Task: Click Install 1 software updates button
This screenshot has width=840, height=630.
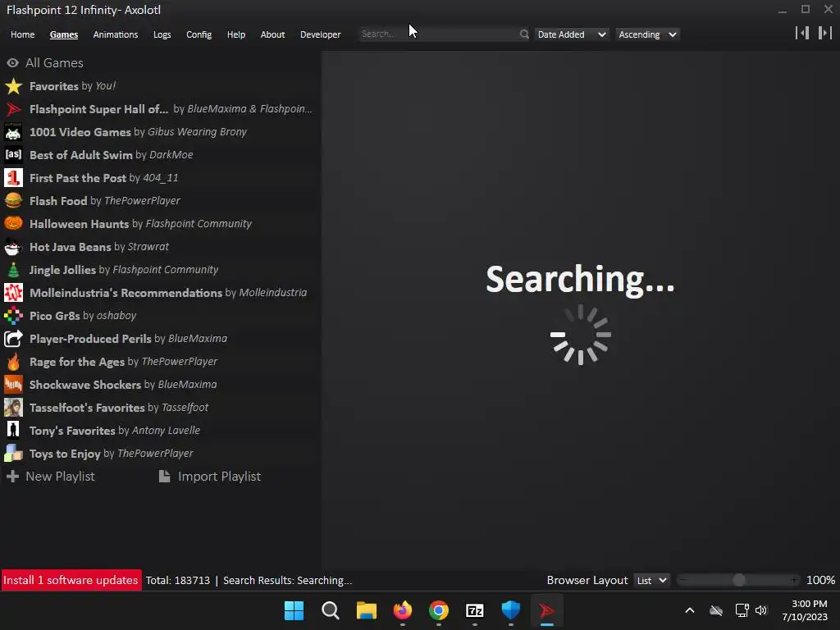Action: click(x=71, y=580)
